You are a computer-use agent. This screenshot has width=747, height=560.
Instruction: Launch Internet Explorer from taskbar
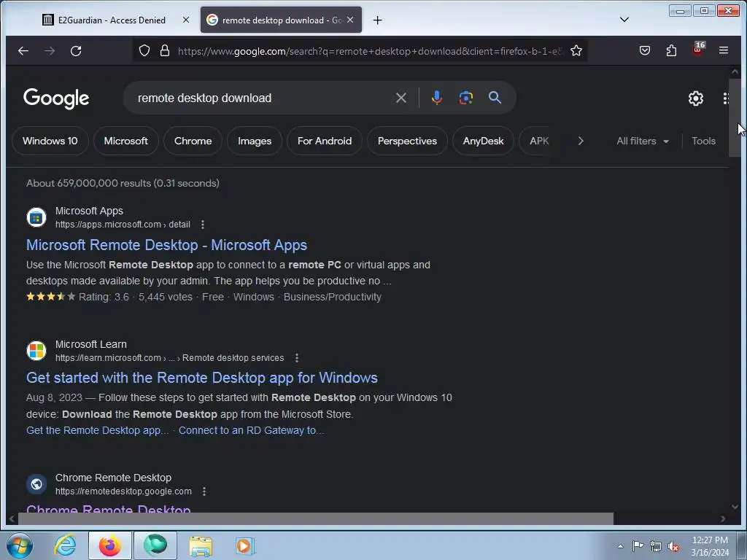[65, 545]
